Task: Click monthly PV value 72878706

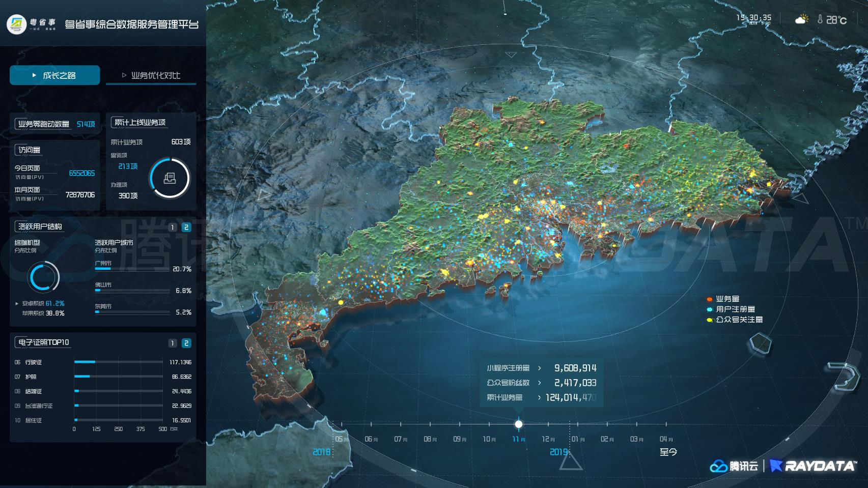Action: point(80,195)
